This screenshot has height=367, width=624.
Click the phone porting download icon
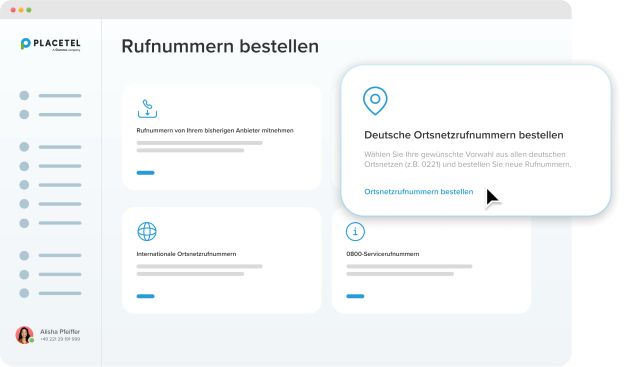(147, 109)
